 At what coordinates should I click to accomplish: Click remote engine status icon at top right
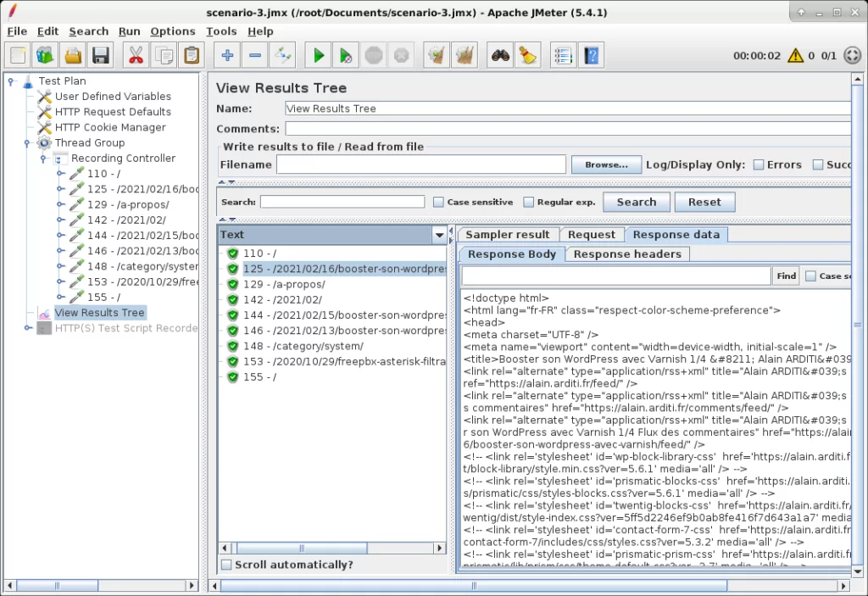[853, 55]
